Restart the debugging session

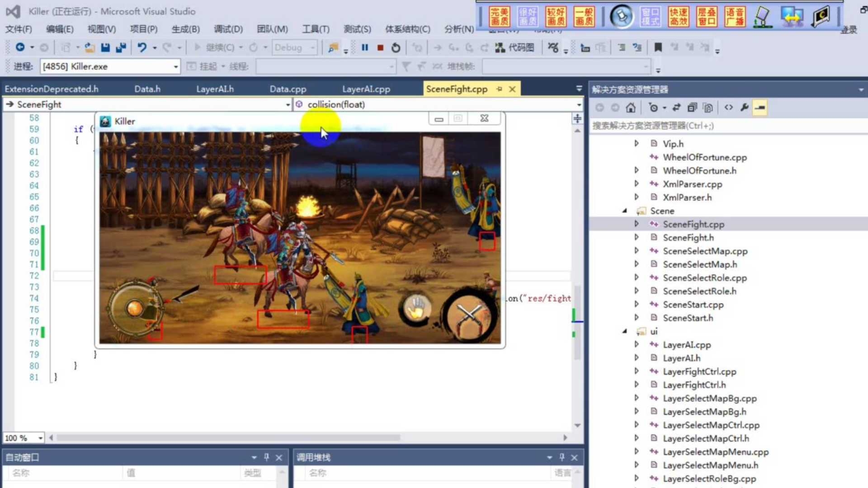click(x=396, y=47)
